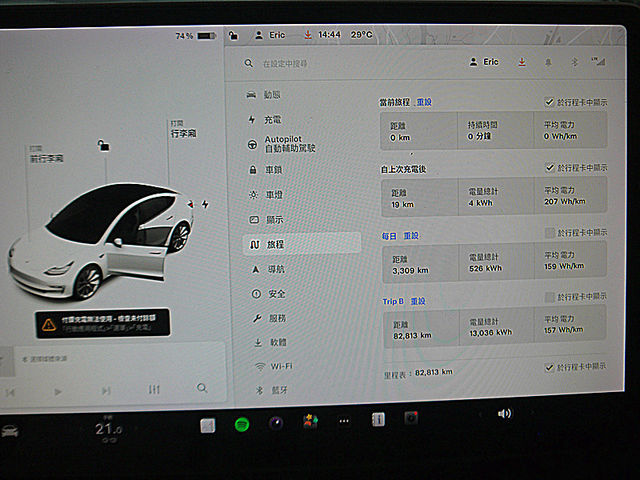Click the magnifier icon in settings search
The image size is (640, 480).
click(x=249, y=63)
